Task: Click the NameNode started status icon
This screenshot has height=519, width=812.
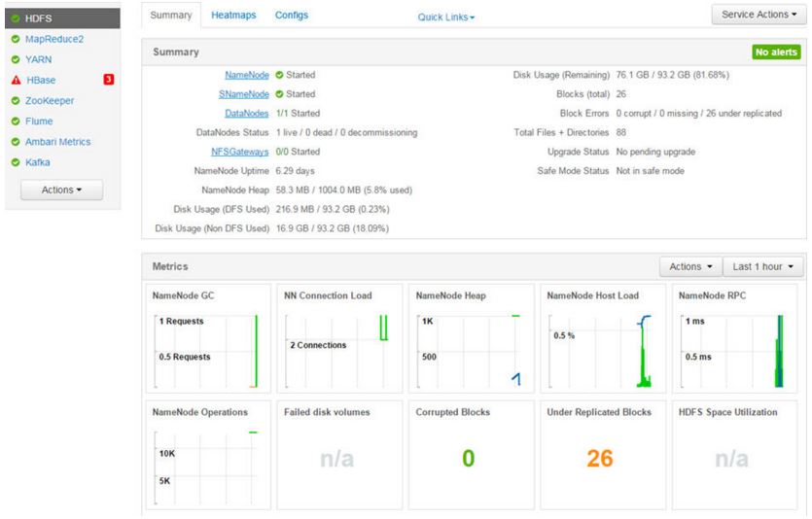Action: [279, 75]
